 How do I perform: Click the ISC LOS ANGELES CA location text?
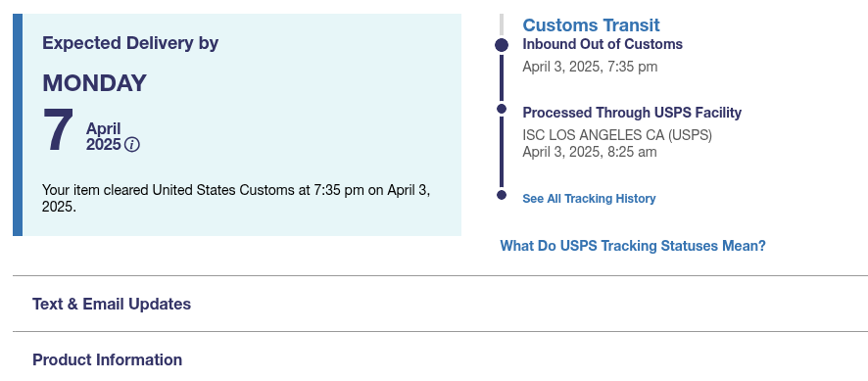[617, 135]
